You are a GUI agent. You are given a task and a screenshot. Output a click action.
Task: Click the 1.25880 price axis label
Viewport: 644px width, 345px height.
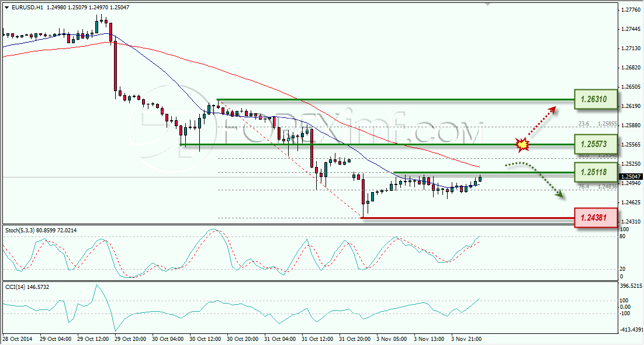click(631, 126)
